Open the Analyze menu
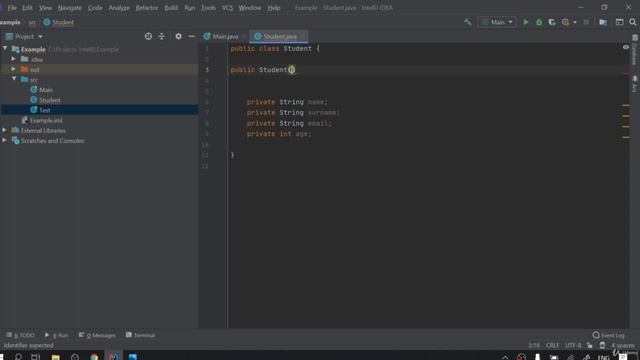The image size is (640, 360). click(119, 8)
